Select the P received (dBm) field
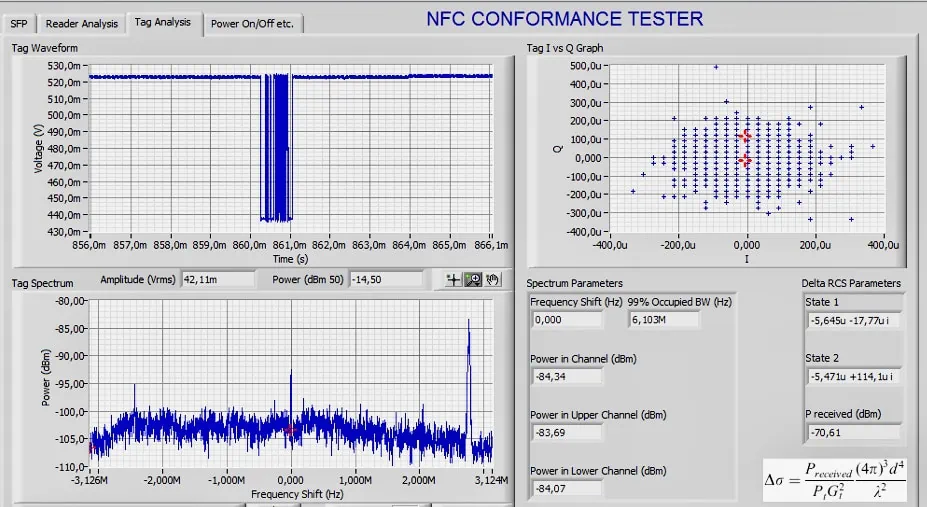 854,433
